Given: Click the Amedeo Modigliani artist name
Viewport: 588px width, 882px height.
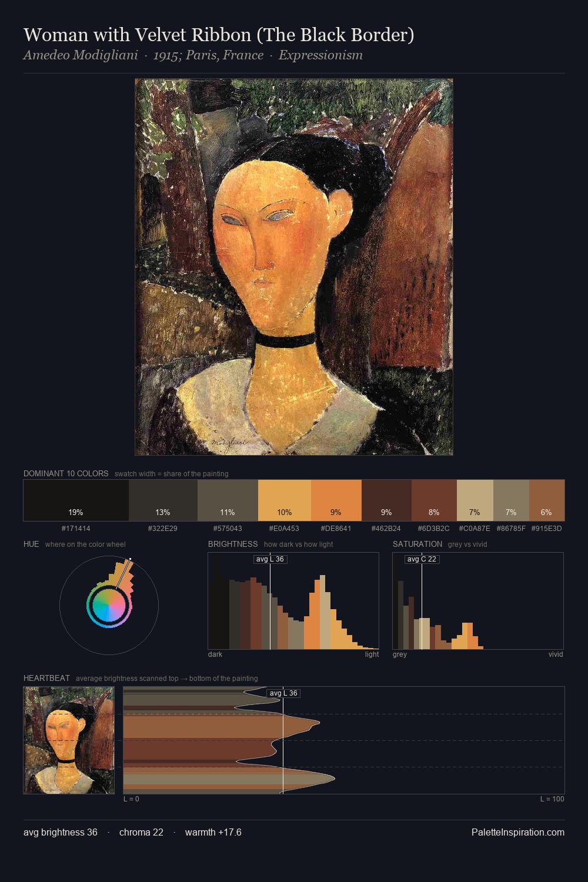Looking at the screenshot, I should point(81,55).
